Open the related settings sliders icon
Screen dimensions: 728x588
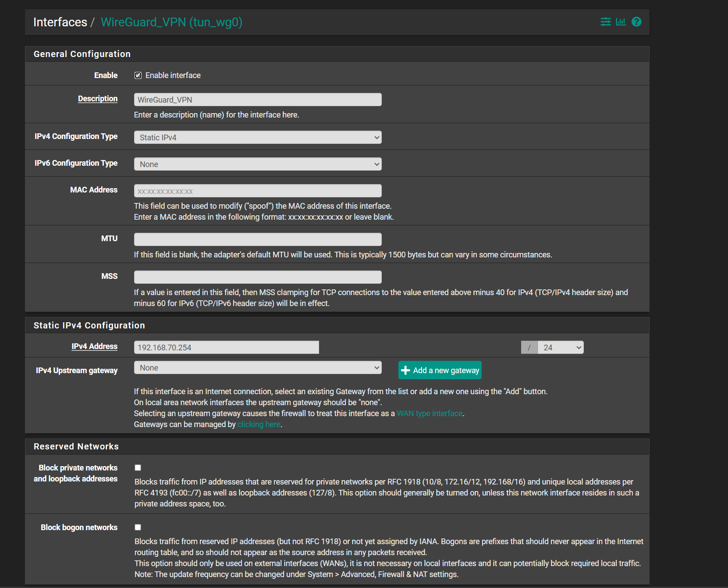click(605, 22)
